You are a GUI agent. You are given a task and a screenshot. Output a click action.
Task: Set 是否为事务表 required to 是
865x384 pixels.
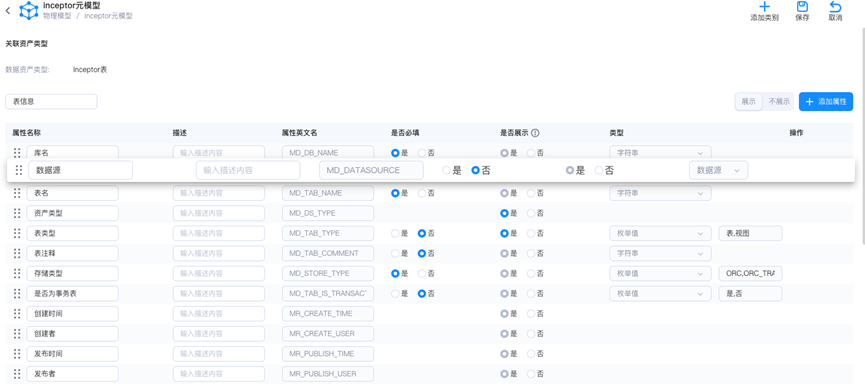coord(395,294)
